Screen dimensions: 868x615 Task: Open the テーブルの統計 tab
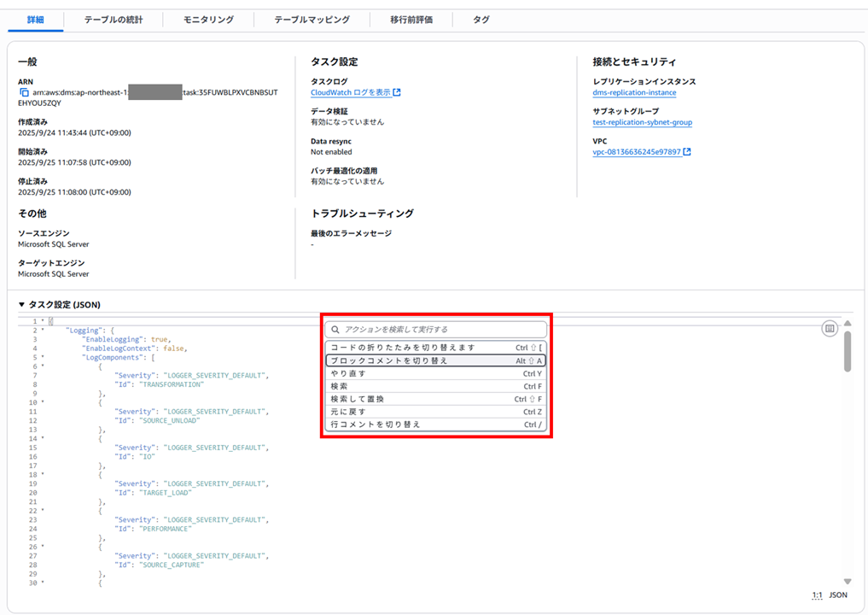[114, 20]
